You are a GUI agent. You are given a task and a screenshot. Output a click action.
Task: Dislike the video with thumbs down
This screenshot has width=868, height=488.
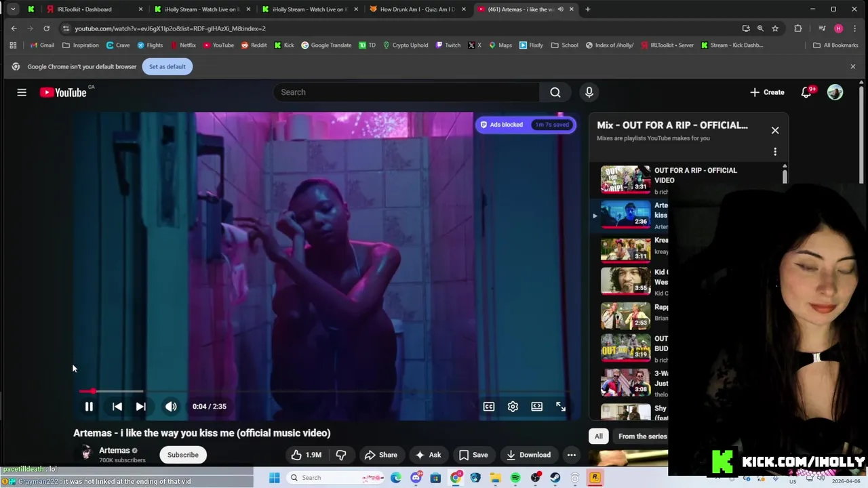[x=341, y=455]
